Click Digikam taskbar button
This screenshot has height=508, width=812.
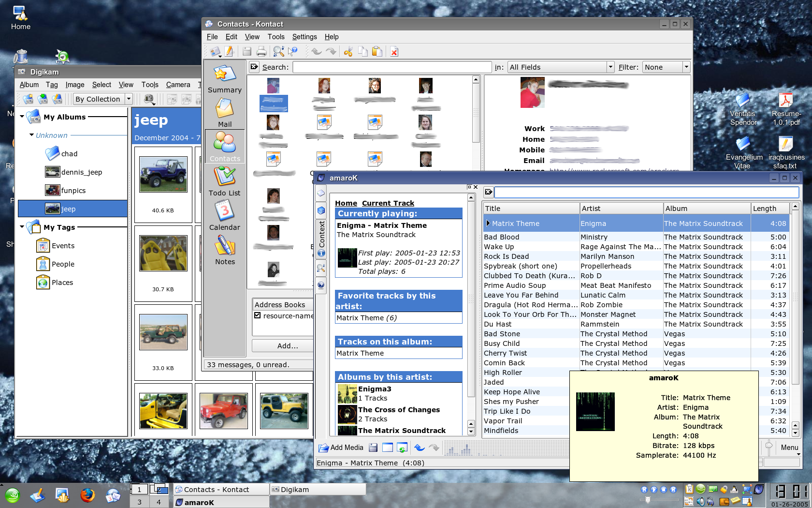click(x=318, y=490)
